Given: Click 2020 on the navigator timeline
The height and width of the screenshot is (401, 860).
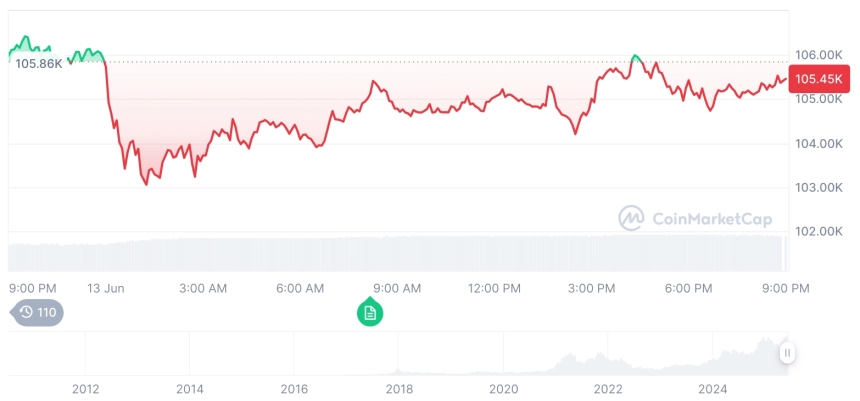Looking at the screenshot, I should click(x=503, y=388).
